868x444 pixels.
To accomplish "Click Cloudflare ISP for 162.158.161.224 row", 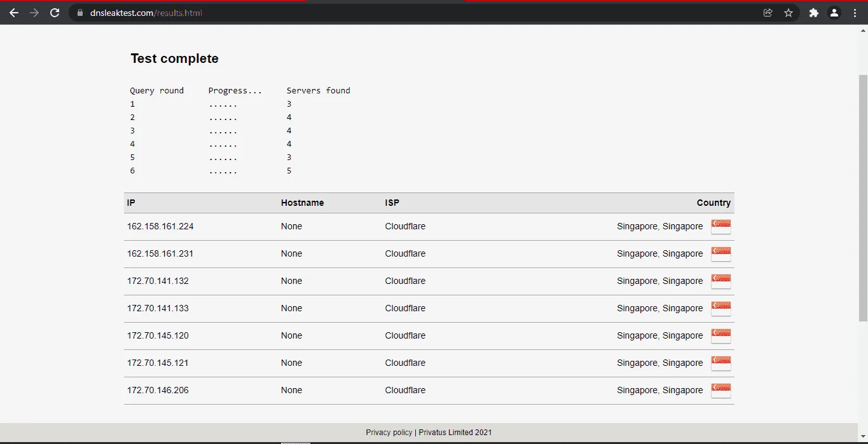I will tap(405, 227).
